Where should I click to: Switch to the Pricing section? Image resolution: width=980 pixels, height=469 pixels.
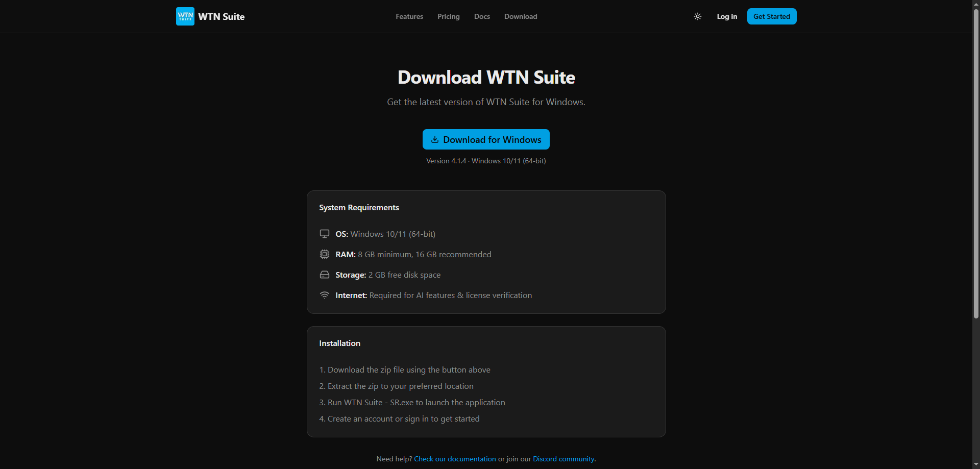point(448,16)
